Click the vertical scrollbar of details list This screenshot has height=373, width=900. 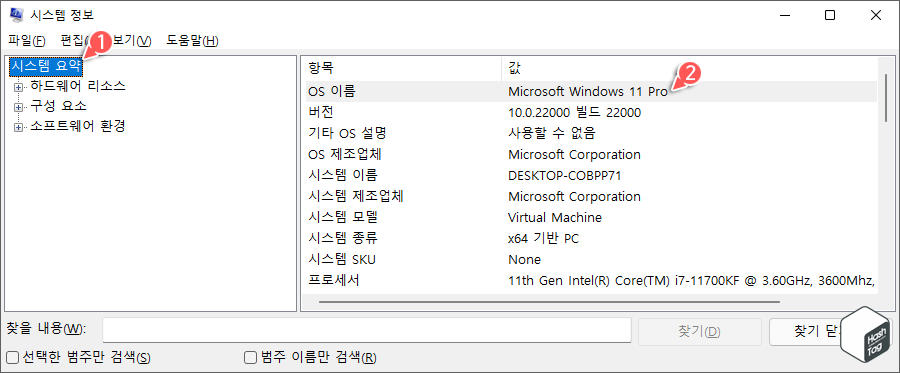[x=886, y=98]
